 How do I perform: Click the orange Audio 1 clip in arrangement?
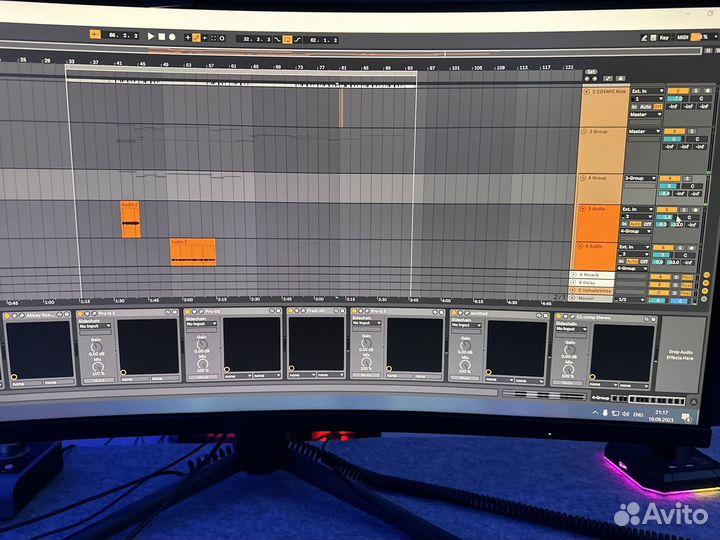tap(130, 220)
